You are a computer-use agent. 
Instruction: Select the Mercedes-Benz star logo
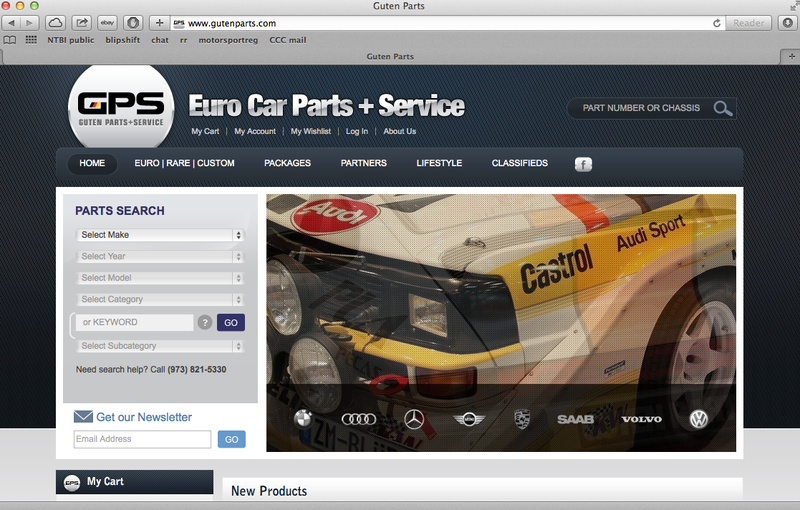click(x=414, y=419)
